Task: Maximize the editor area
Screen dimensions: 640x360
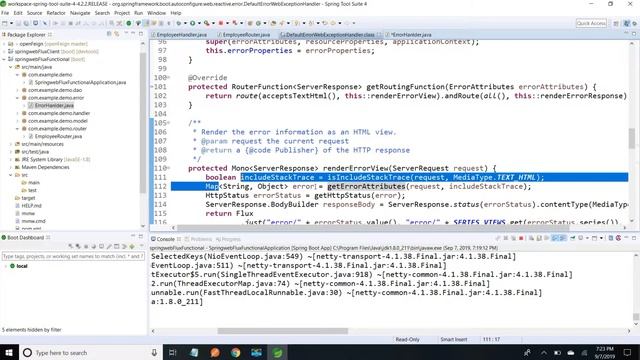Action: point(634,34)
